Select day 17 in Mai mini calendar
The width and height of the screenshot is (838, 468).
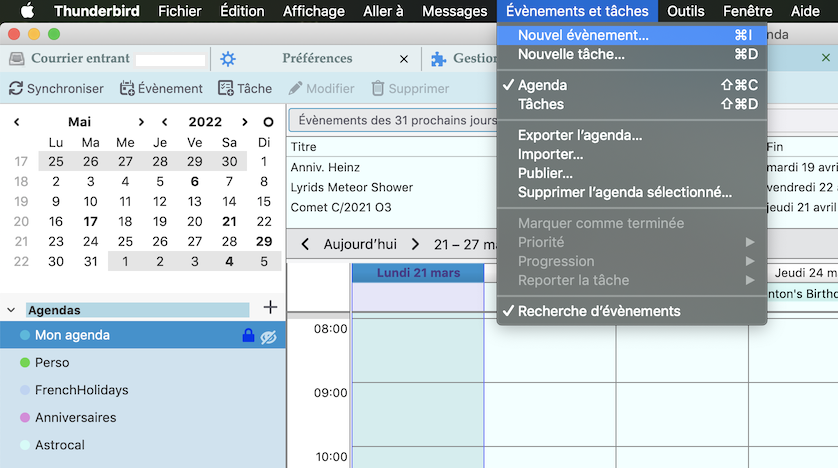click(90, 221)
